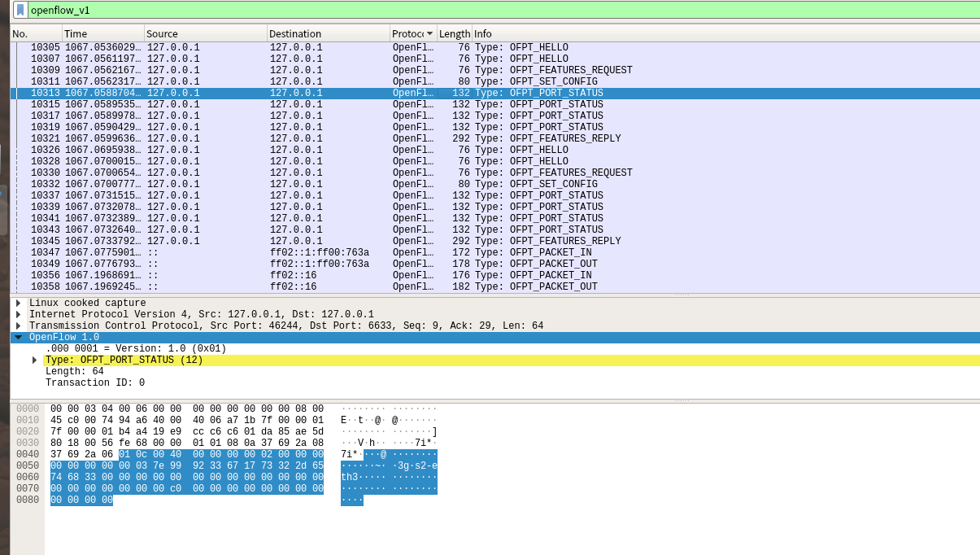
Task: Expand the Transmission Control Protocol node
Action: point(18,326)
